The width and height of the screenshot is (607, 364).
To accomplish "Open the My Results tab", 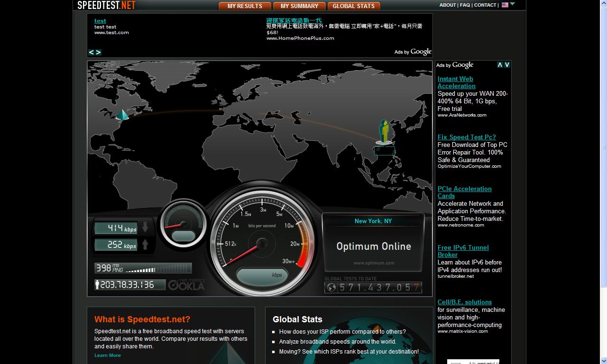I will click(245, 6).
